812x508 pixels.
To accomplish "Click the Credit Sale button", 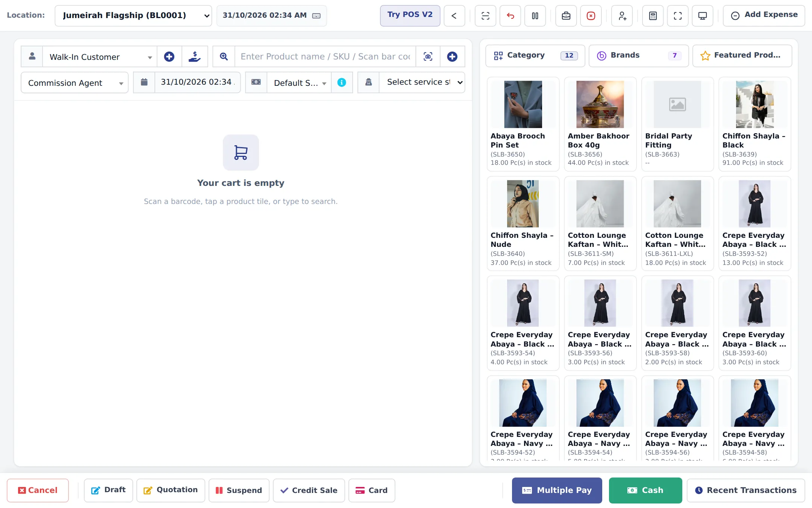I will point(309,490).
